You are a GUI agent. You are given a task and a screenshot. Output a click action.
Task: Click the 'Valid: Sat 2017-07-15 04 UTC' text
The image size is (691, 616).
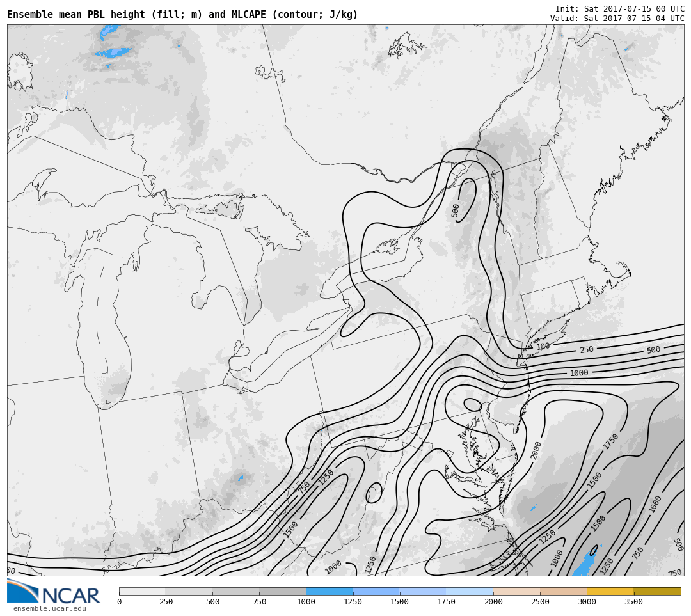(x=617, y=19)
